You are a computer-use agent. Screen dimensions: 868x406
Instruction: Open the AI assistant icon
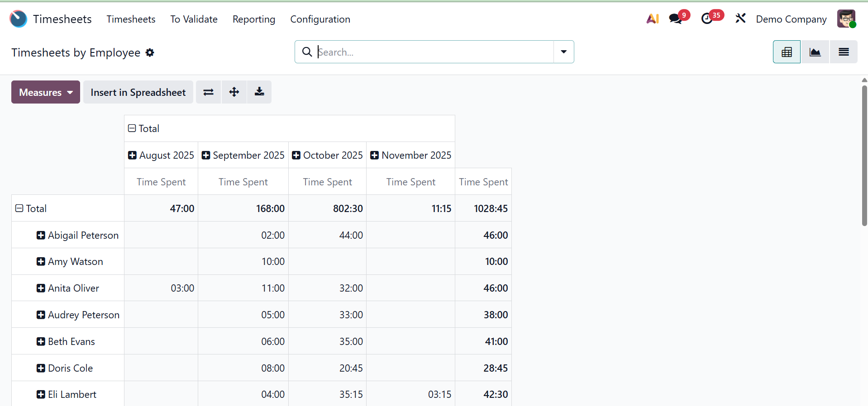[x=652, y=19]
